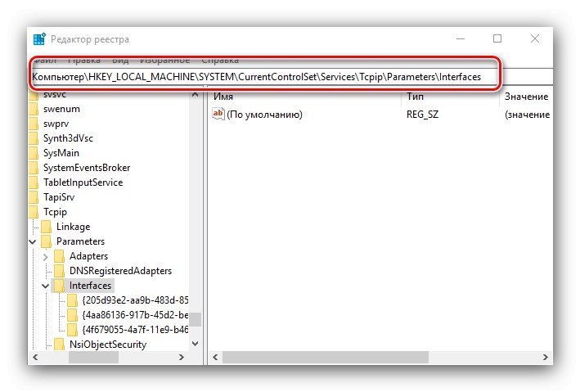This screenshot has width=580, height=392.
Task: Click the ab string value icon
Action: point(218,114)
